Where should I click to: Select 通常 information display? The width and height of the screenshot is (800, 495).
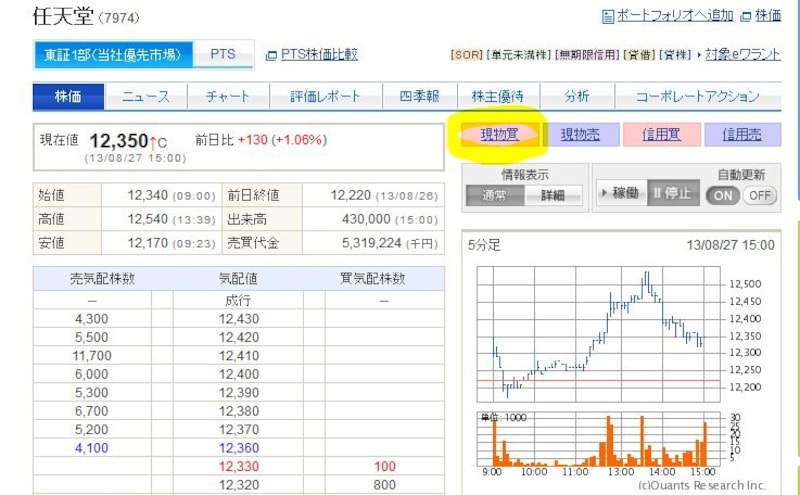(x=494, y=195)
